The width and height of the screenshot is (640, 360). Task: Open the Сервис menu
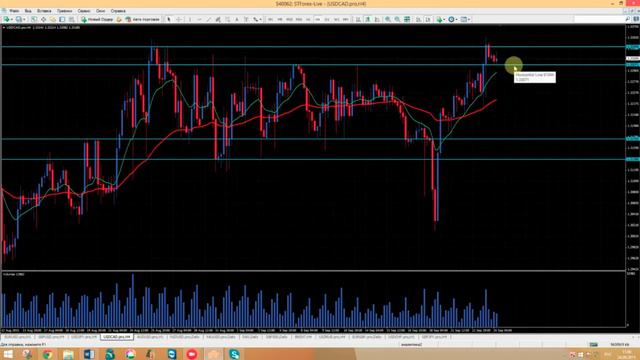[84, 11]
